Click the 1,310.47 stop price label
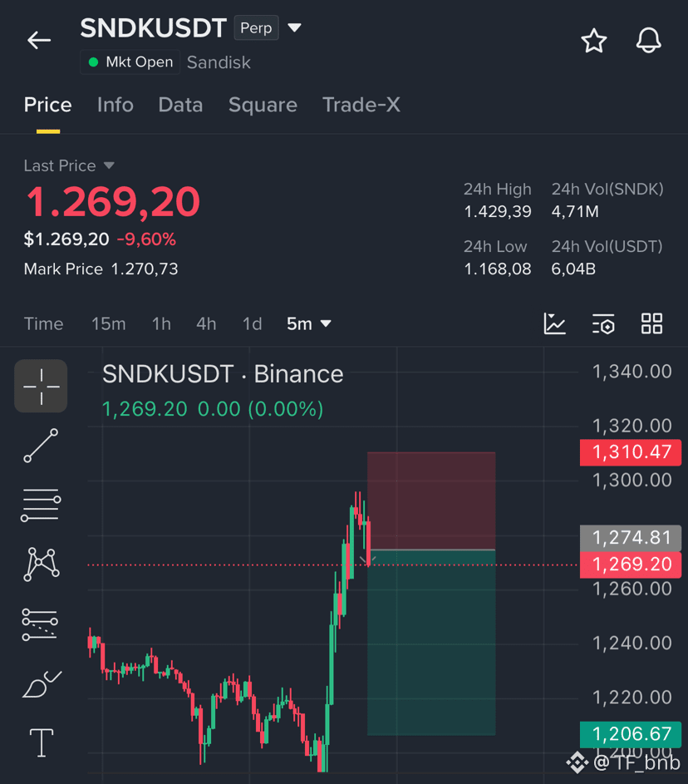This screenshot has width=688, height=784. point(631,452)
